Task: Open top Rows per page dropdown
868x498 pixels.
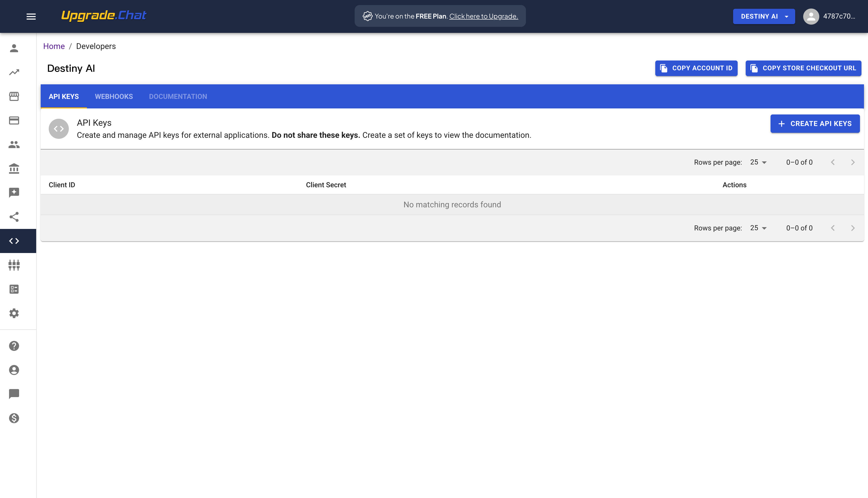Action: (x=758, y=162)
